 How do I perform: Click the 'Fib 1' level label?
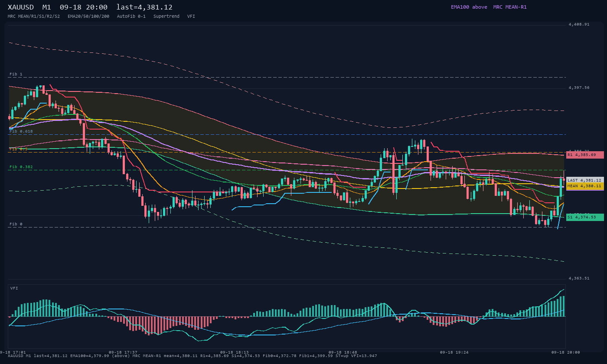coord(16,74)
